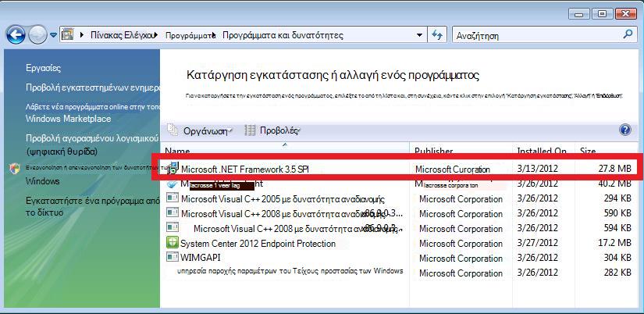Click the Back navigation arrow button
This screenshot has width=644, height=314.
[x=16, y=35]
